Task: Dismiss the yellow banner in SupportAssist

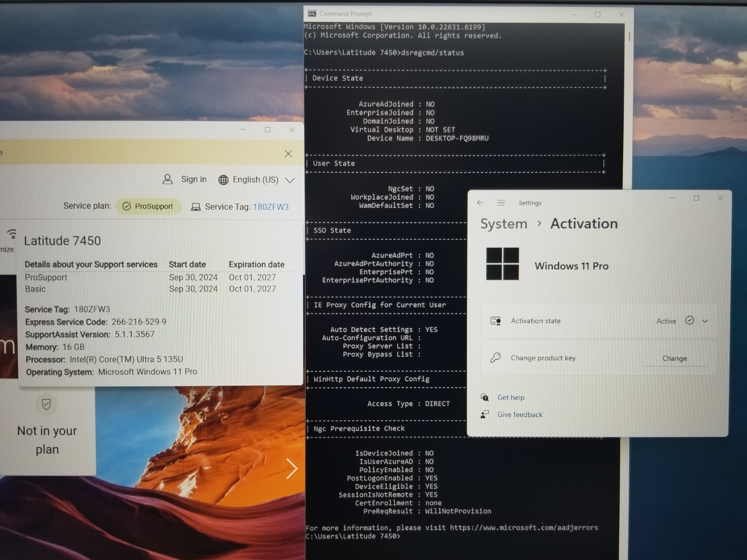Action: coord(288,154)
